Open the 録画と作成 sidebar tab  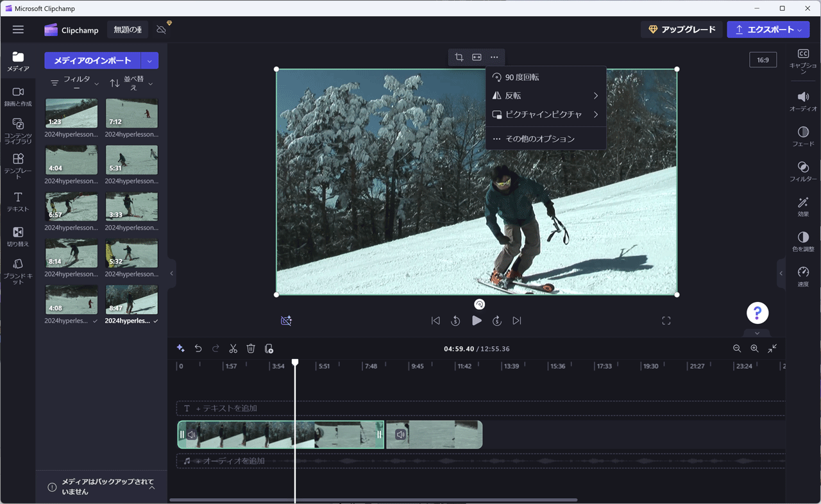click(18, 97)
